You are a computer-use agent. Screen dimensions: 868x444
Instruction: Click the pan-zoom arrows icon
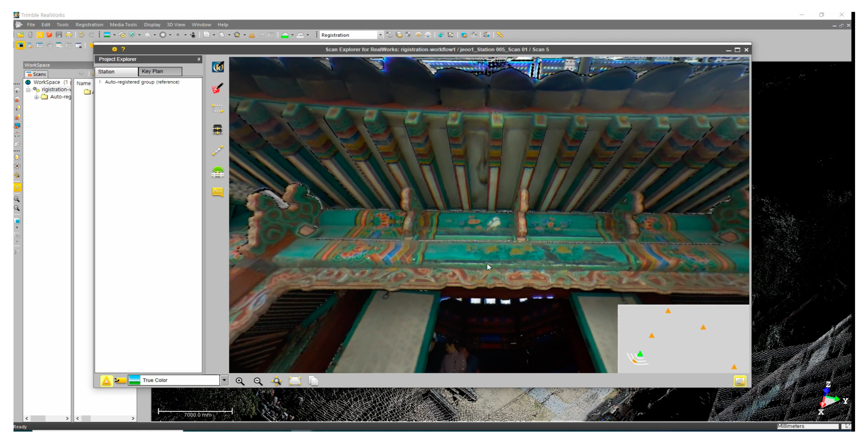tap(276, 381)
